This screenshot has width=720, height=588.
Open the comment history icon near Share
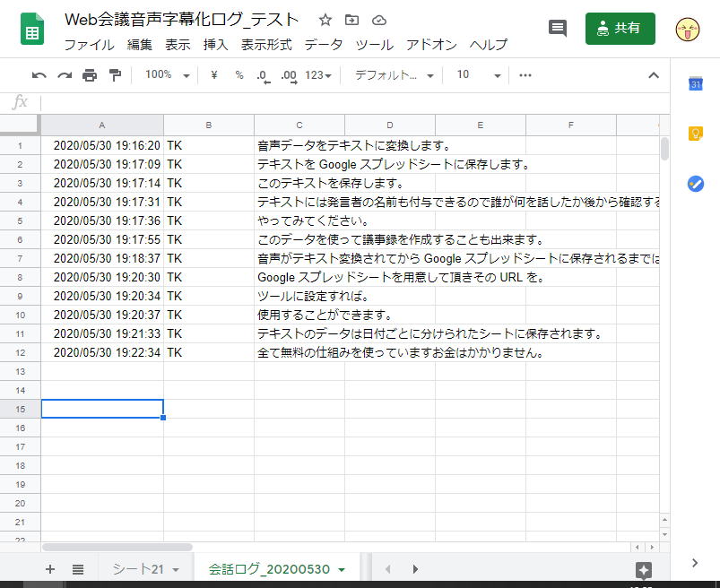(557, 28)
